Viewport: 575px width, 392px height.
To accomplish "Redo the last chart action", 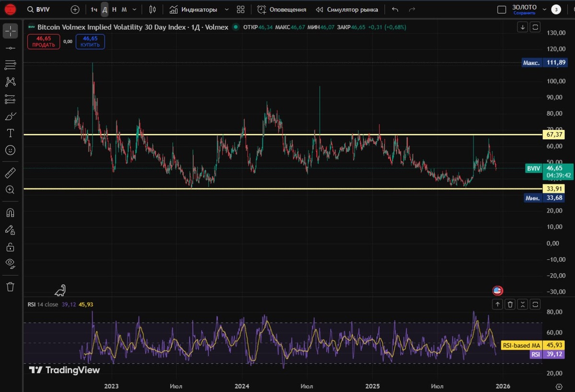I will point(412,10).
